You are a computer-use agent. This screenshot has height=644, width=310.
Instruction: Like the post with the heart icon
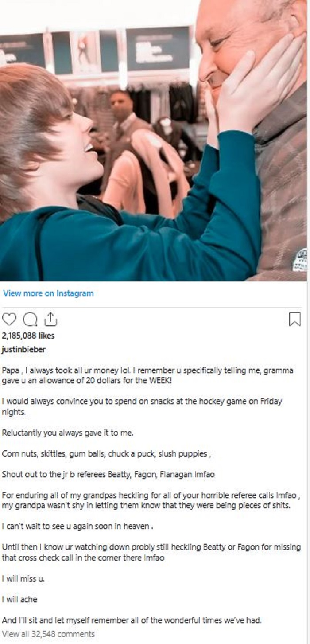9,320
